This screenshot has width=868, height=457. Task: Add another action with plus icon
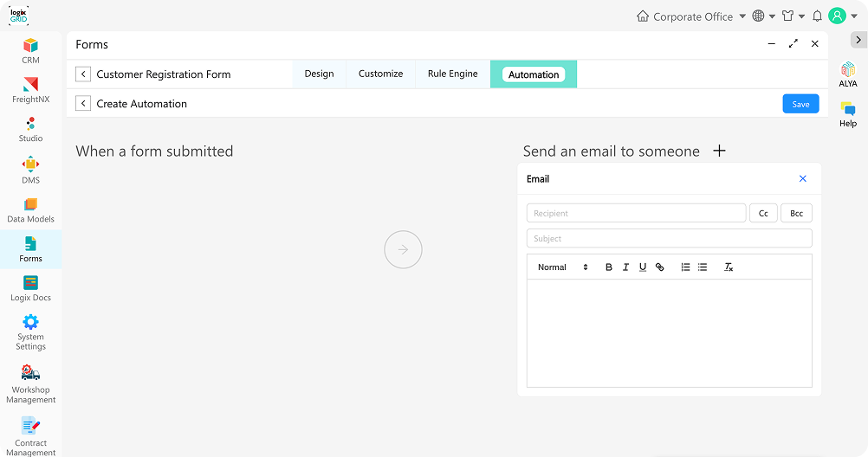coord(719,151)
